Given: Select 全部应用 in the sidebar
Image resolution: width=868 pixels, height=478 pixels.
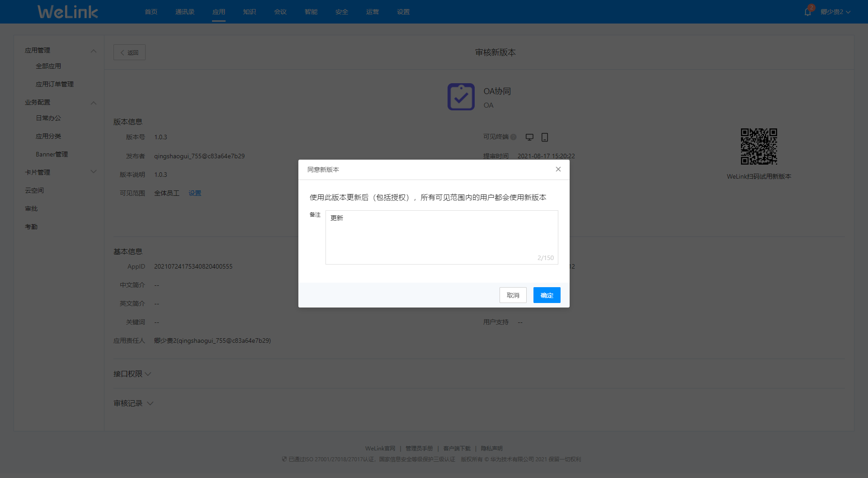Looking at the screenshot, I should coord(48,66).
